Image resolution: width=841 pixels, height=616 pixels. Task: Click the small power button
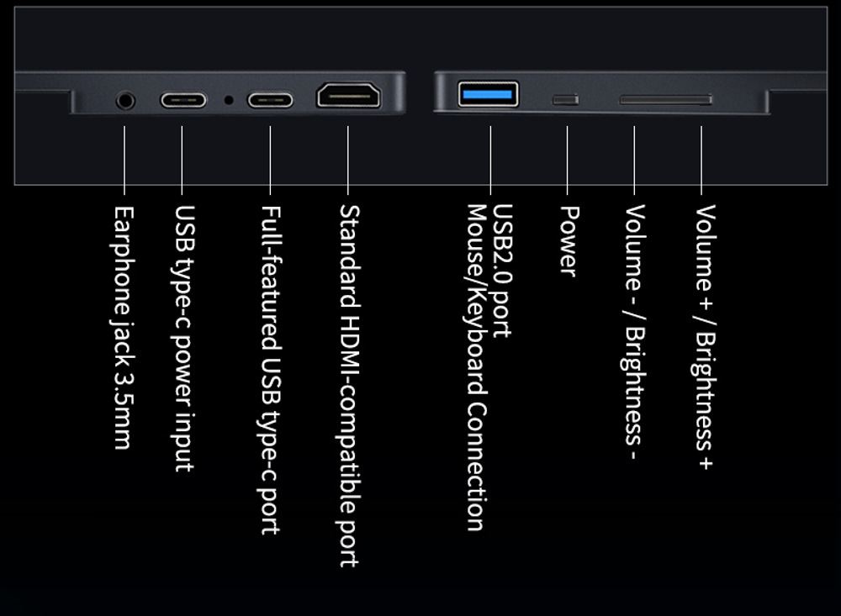click(566, 100)
